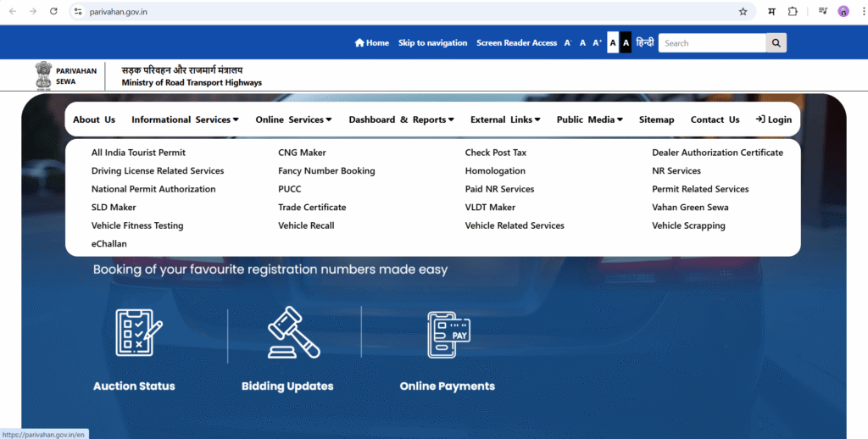
Task: Bookmark this page with star icon
Action: tap(743, 12)
